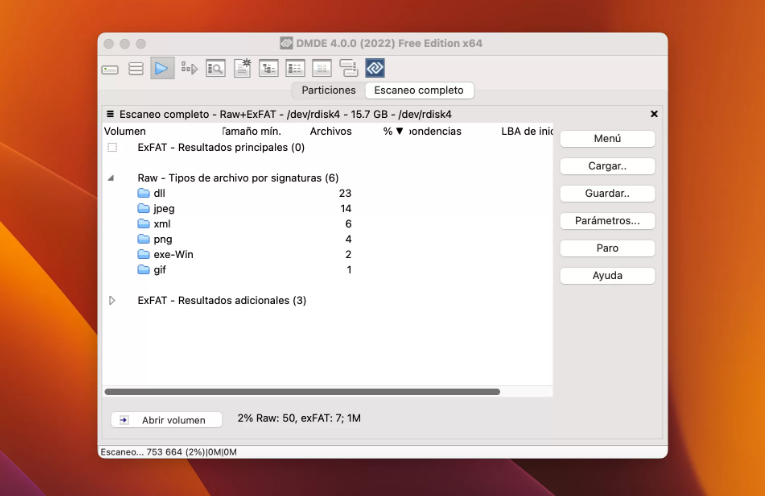Click the document with star toolbar icon
This screenshot has height=496, width=765.
click(x=242, y=68)
